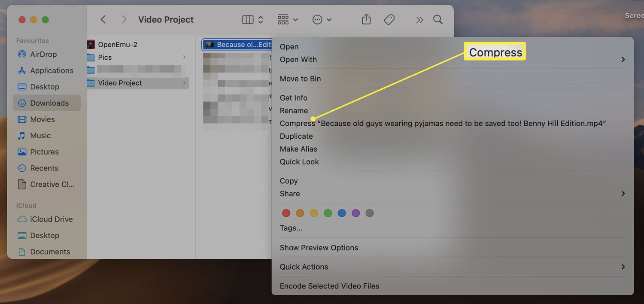Screen dimensions: 644x304
Task: Choose Open With in the context menu
Action: [x=298, y=60]
